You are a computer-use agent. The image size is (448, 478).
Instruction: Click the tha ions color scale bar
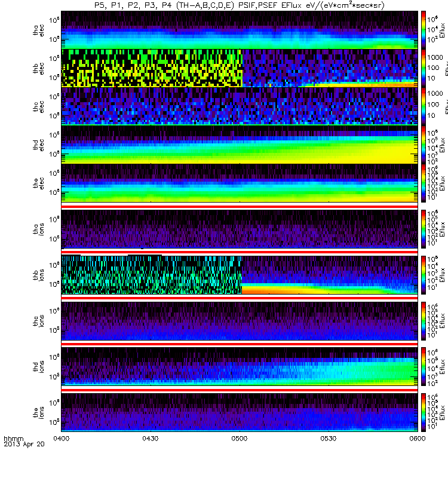point(424,229)
